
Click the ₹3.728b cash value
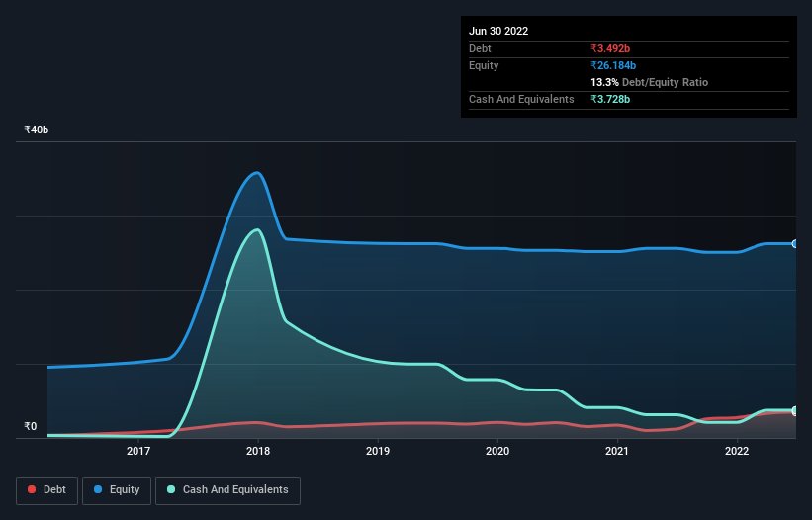(x=610, y=99)
